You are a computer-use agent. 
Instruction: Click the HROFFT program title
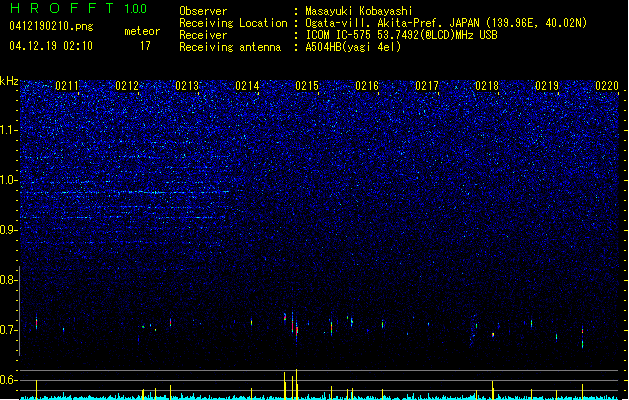tap(62, 8)
